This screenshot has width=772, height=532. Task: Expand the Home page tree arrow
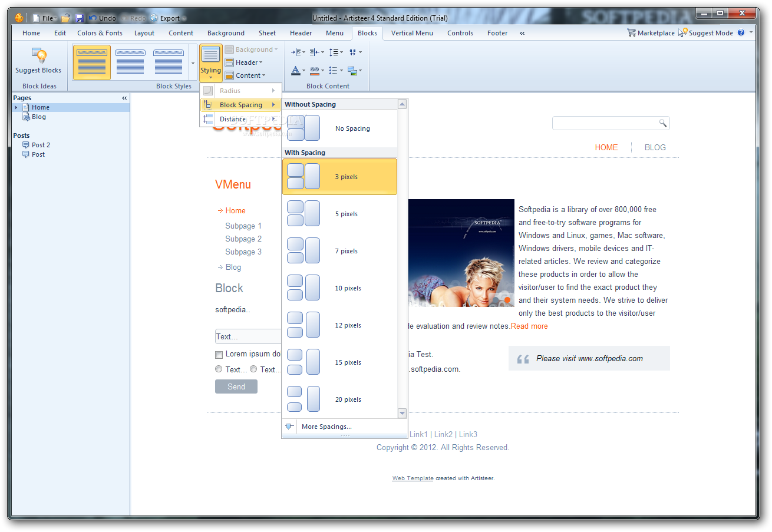point(17,107)
